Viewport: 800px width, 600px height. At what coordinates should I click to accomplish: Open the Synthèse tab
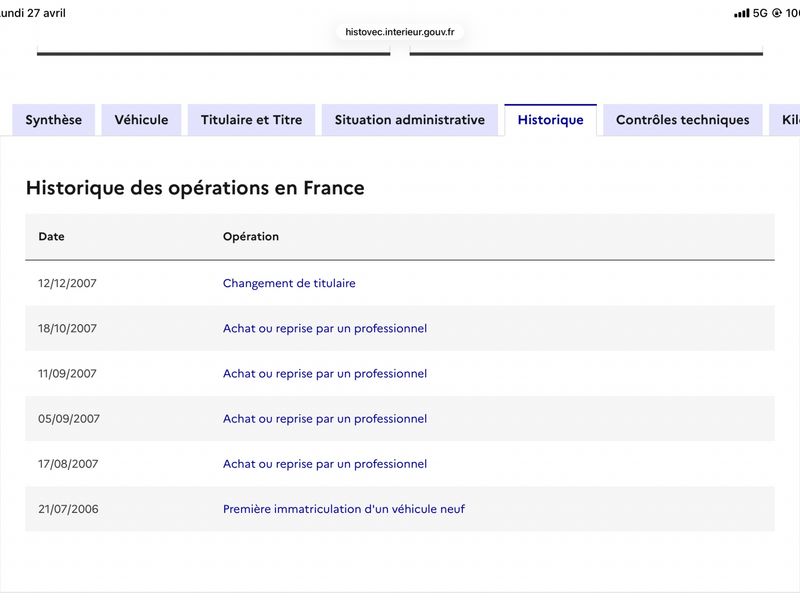click(x=54, y=120)
